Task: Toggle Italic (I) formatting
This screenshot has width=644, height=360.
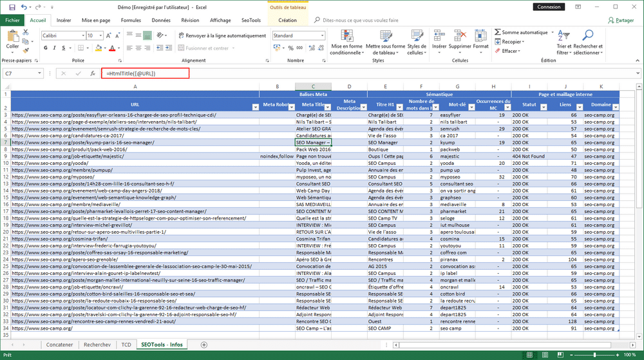Action: [54, 48]
